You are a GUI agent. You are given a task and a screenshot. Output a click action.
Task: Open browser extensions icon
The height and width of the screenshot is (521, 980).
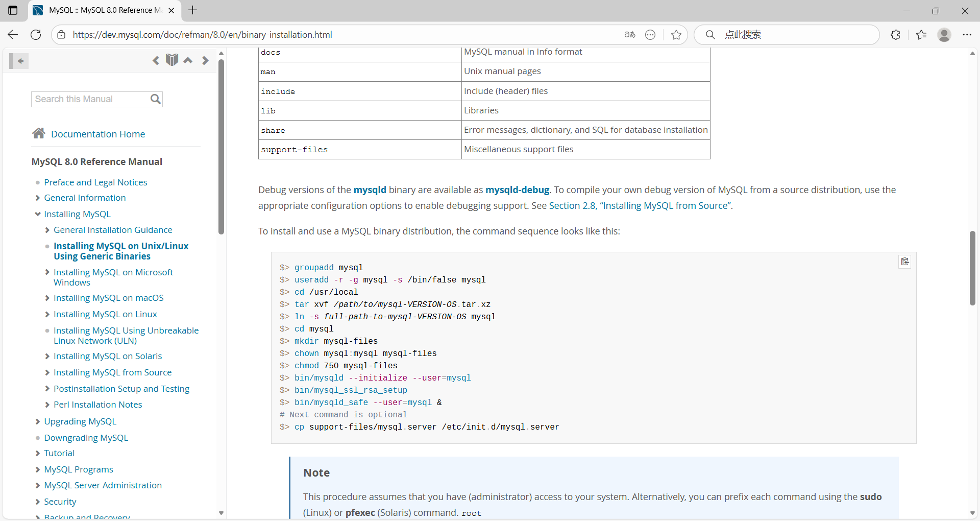click(895, 35)
